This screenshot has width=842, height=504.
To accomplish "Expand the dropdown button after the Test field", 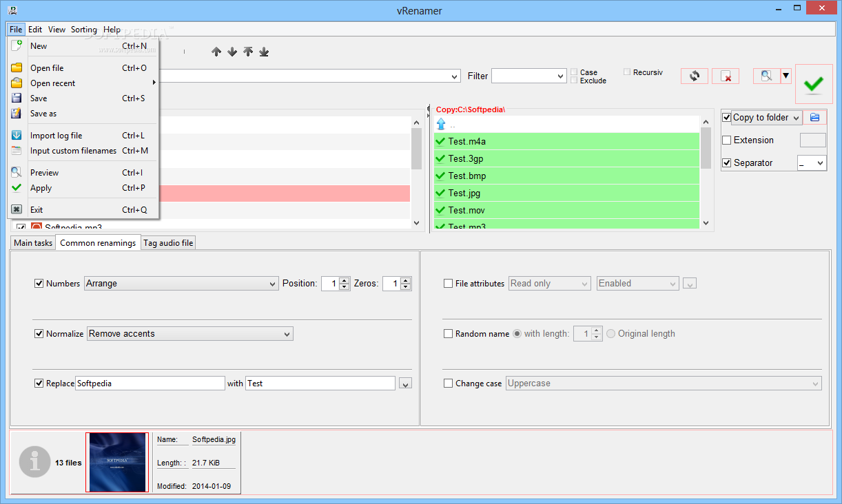I will [x=405, y=384].
